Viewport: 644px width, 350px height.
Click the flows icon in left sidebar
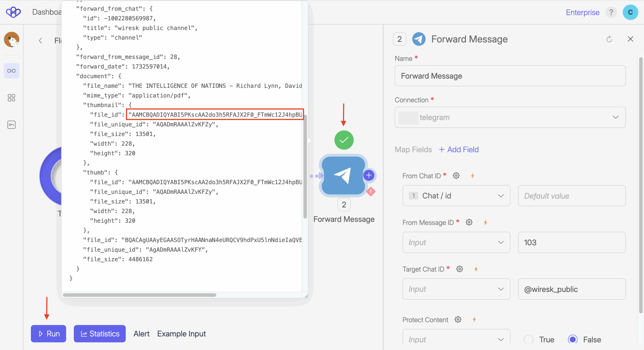[11, 71]
